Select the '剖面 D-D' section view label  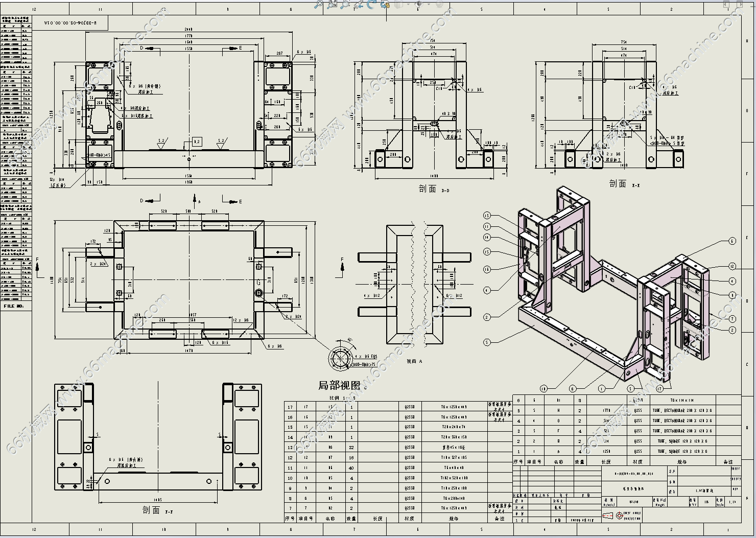[x=434, y=189]
